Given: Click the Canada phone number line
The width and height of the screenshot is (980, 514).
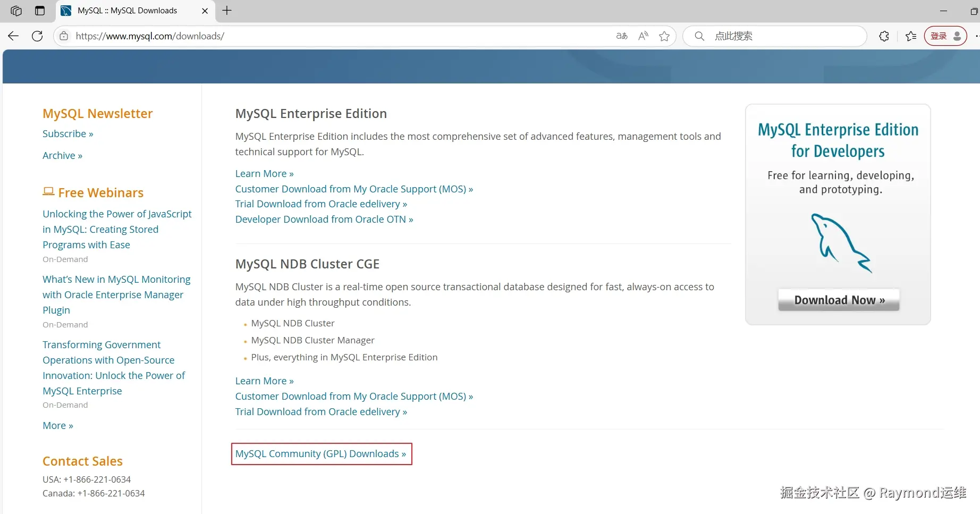Looking at the screenshot, I should point(94,493).
